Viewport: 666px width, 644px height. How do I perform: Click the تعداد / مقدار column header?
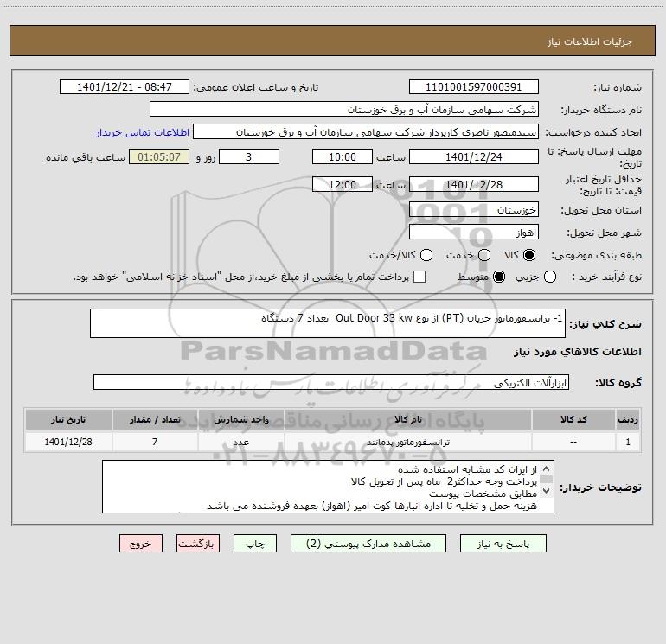pyautogui.click(x=155, y=419)
